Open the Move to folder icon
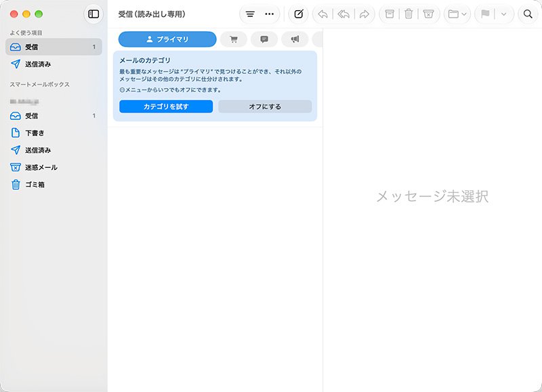 [453, 14]
